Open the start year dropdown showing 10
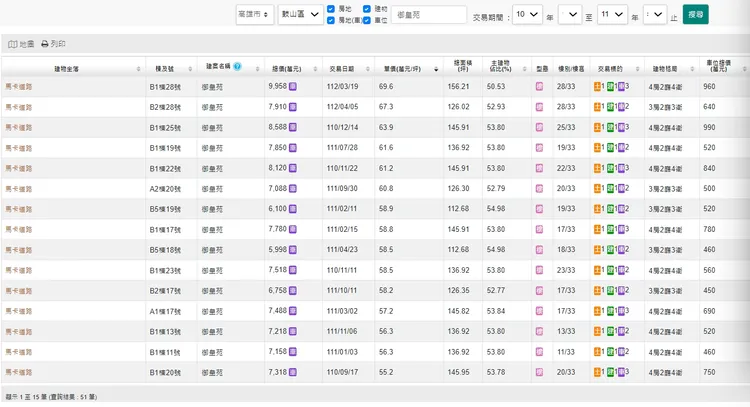The width and height of the screenshot is (750, 407). pyautogui.click(x=527, y=15)
